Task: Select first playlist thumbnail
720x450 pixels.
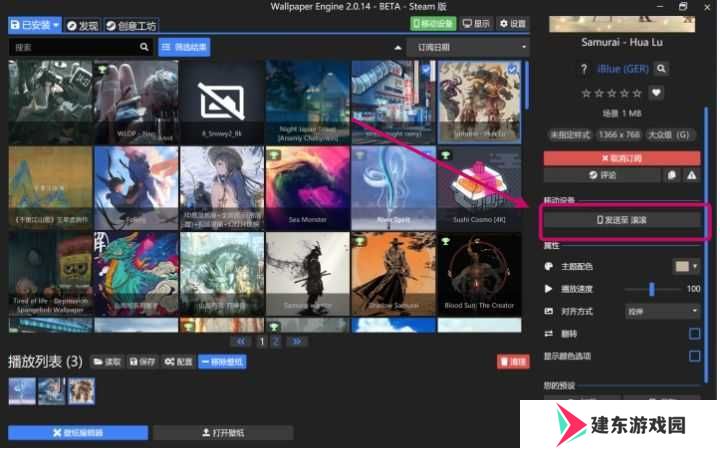Action: 22,392
